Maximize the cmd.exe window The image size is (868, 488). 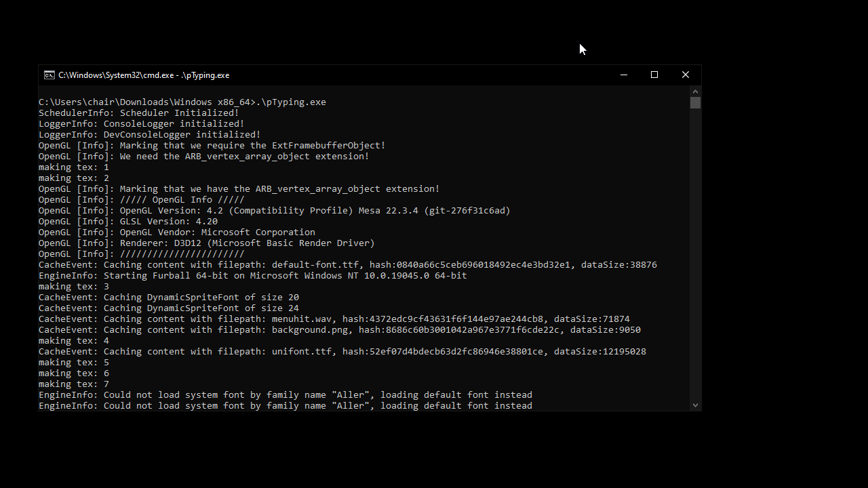[654, 75]
